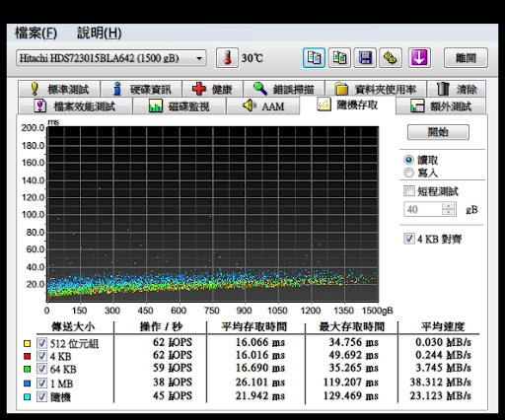
Task: Click the 平均存取時間 column header
Action: [253, 326]
